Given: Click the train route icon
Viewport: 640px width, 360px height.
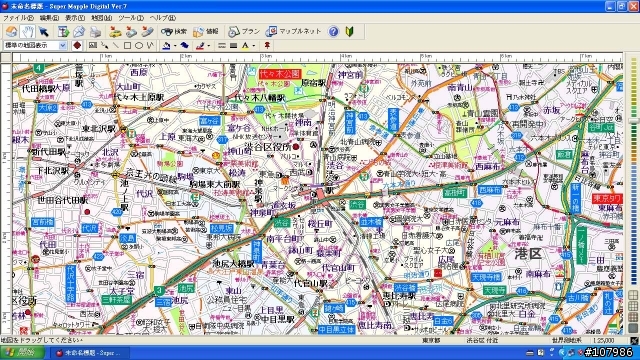Looking at the screenshot, I should [131, 31].
